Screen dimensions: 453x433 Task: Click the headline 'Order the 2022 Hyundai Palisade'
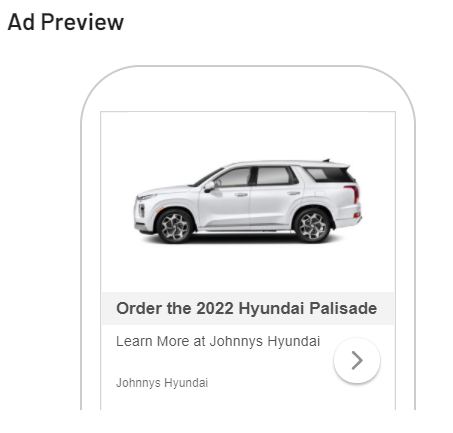click(247, 308)
